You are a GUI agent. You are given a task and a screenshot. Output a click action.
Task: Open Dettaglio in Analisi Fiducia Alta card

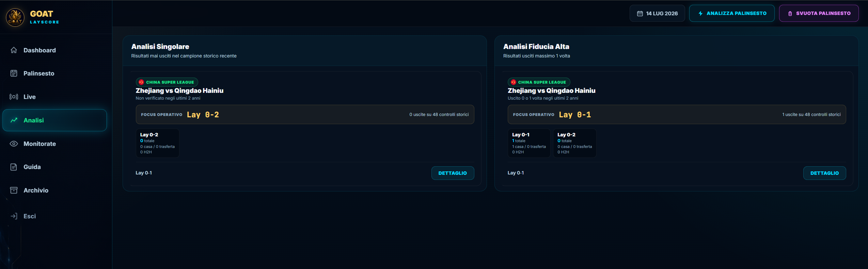click(x=824, y=173)
